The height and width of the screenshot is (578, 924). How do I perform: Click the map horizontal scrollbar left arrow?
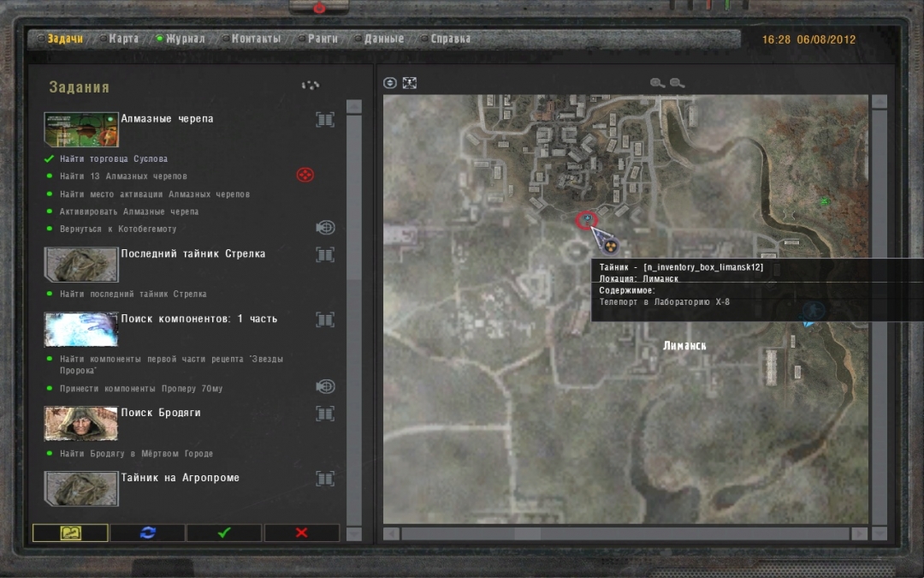pos(391,533)
